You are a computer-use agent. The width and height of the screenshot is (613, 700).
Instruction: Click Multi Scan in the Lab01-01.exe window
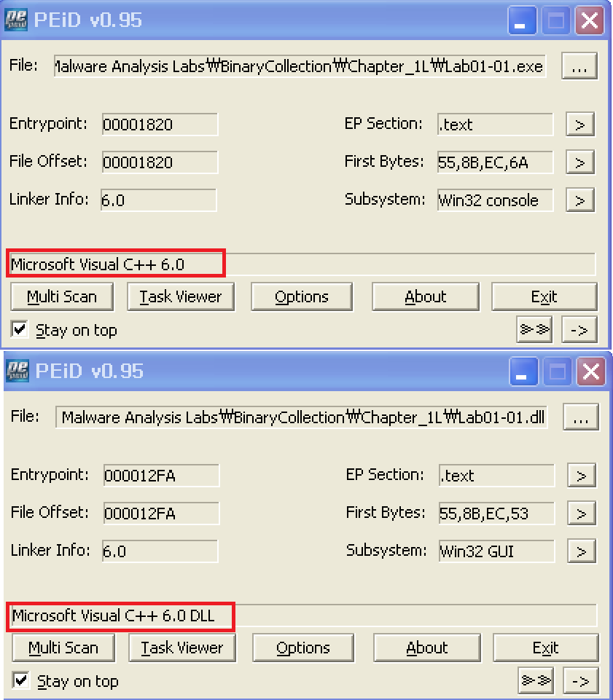coord(62,296)
